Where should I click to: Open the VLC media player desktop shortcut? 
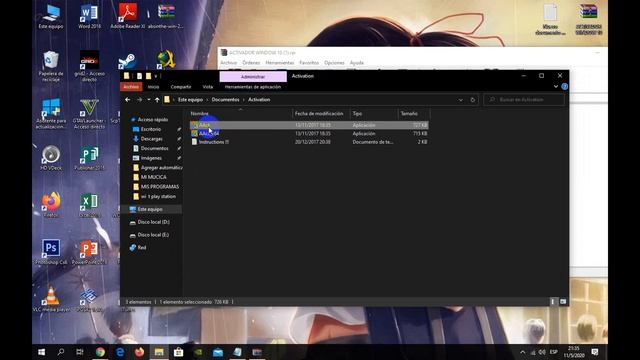point(51,299)
